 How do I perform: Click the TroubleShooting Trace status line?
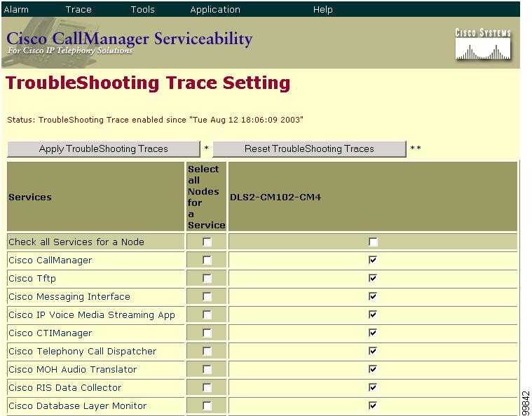(x=155, y=120)
